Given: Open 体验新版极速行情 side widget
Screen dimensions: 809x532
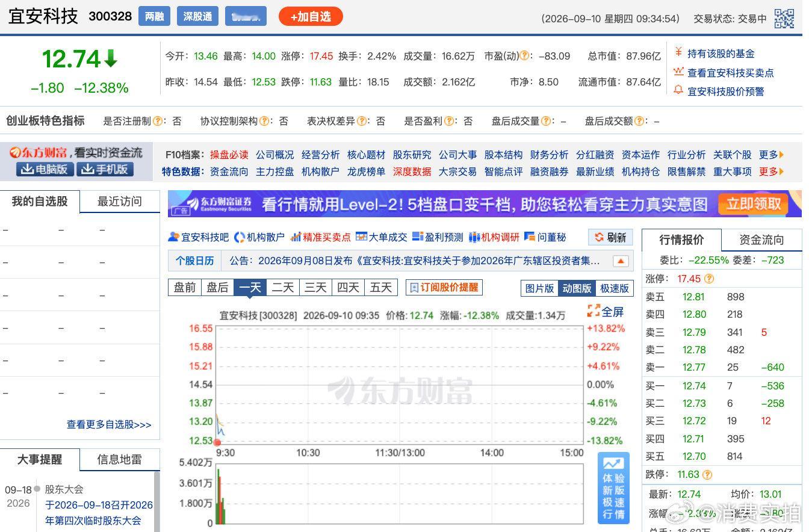Looking at the screenshot, I should click(x=613, y=488).
